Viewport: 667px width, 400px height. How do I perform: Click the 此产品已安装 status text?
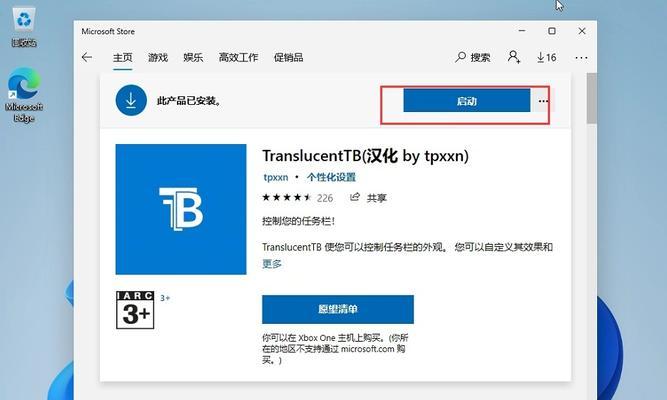pos(189,101)
